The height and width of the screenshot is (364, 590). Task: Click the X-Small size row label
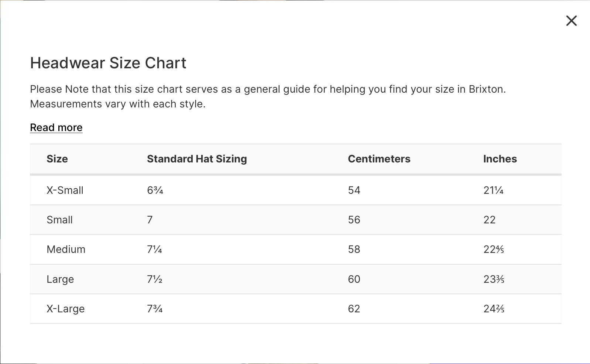(65, 190)
